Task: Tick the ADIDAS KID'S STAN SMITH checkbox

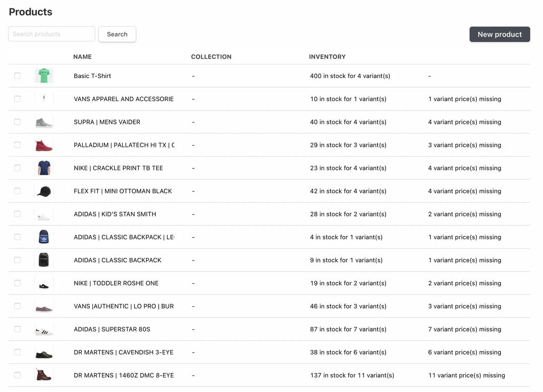Action: coord(17,214)
